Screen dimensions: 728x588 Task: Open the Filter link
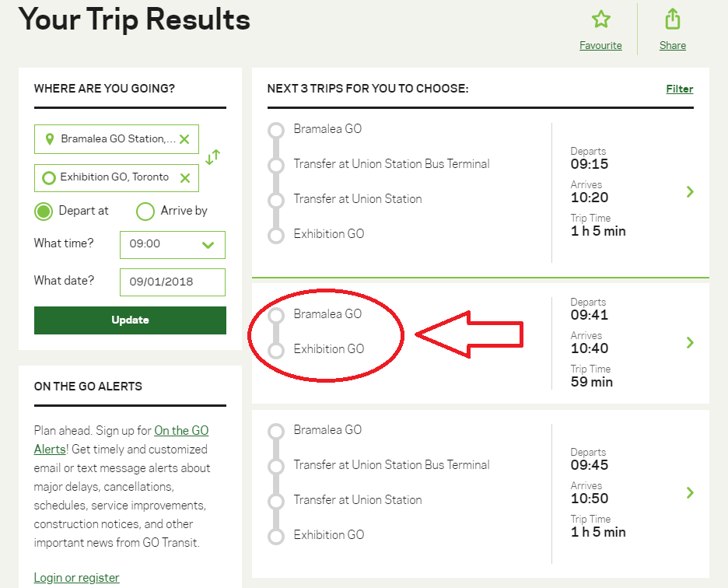click(x=679, y=89)
